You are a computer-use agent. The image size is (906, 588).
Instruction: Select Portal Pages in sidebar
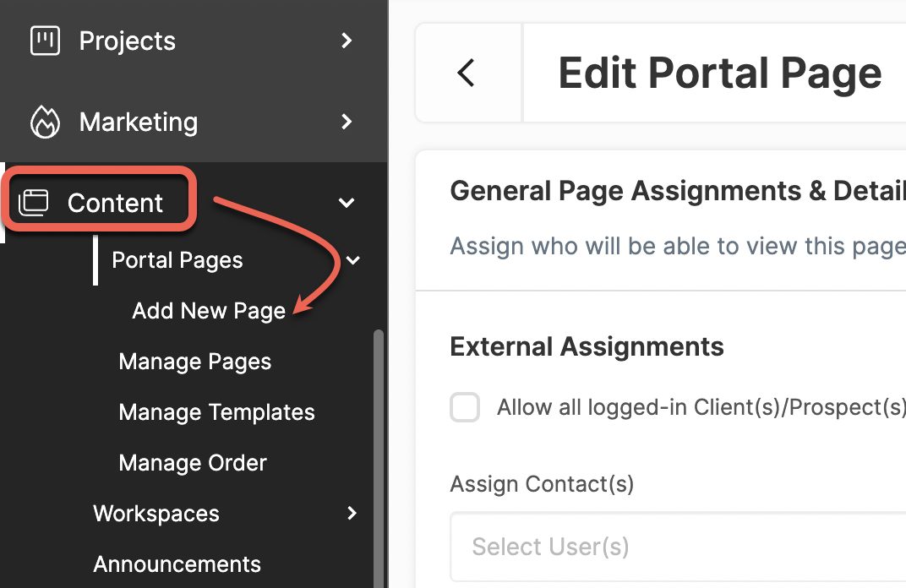[177, 260]
